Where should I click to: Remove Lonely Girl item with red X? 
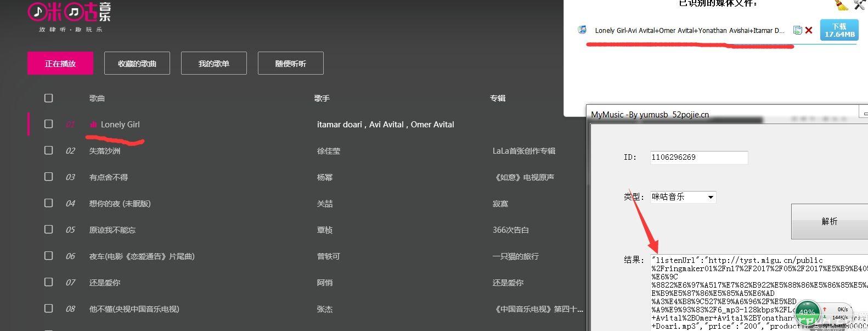809,30
